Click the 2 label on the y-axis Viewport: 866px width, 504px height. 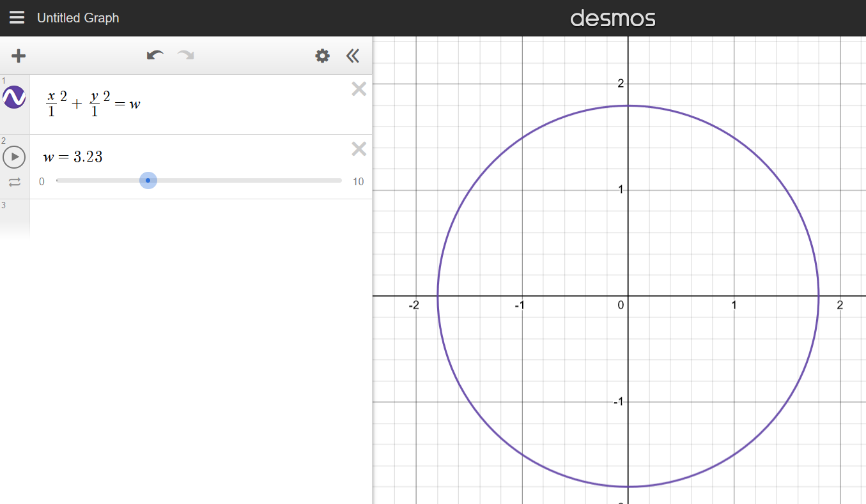pos(620,84)
